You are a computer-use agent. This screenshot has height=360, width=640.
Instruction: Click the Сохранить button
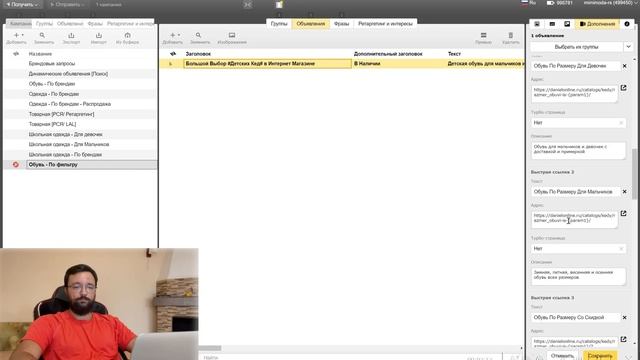point(600,356)
